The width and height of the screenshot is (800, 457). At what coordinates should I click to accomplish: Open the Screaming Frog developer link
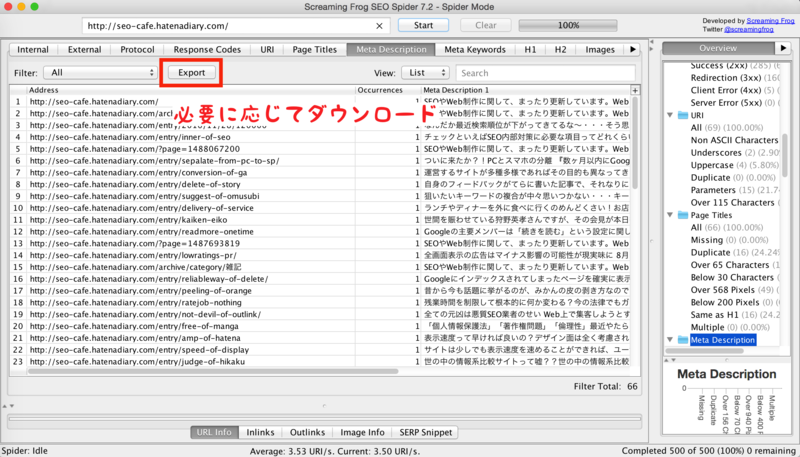[770, 21]
